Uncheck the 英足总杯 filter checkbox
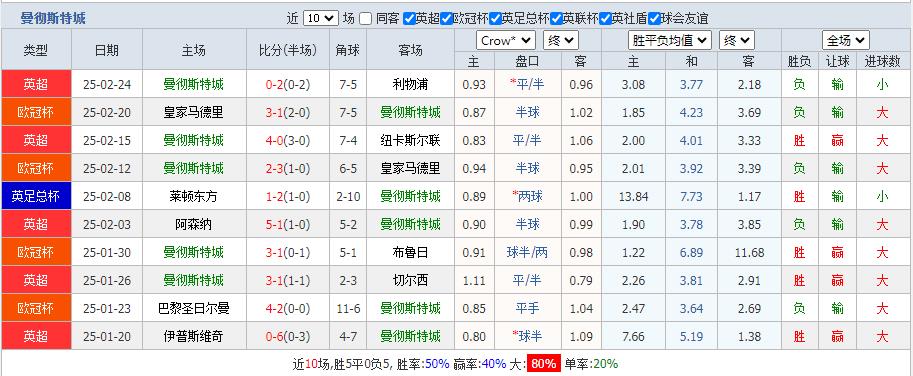Screen dimensions: 913x376 click(x=496, y=19)
